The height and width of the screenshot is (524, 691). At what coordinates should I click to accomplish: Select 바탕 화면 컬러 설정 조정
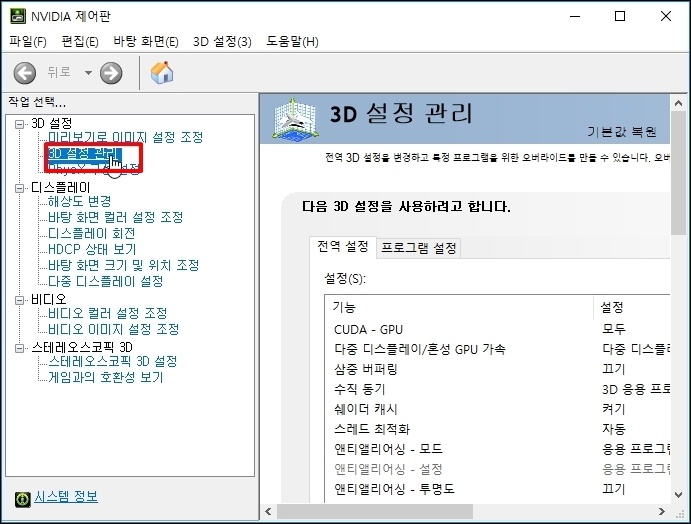click(115, 217)
